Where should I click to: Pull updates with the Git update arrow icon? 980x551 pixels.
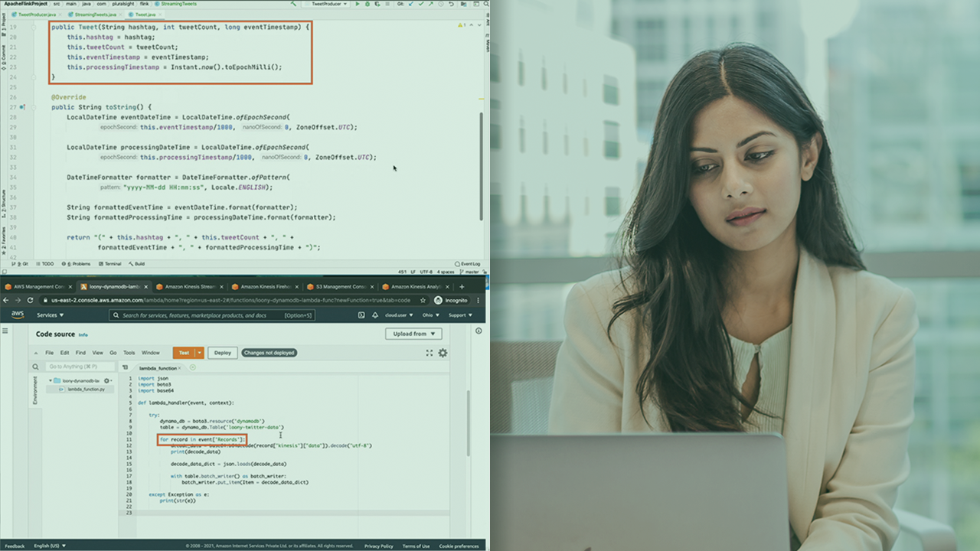click(410, 4)
